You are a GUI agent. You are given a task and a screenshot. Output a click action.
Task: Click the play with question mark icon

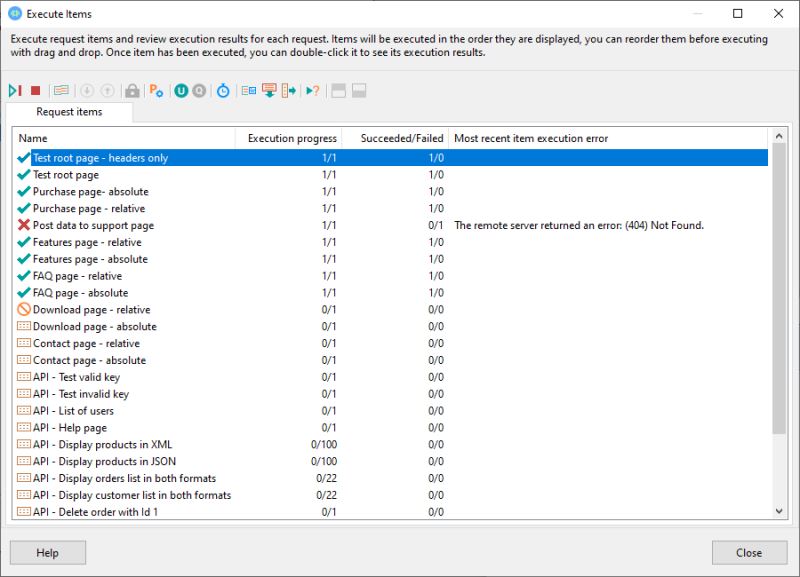coord(313,91)
